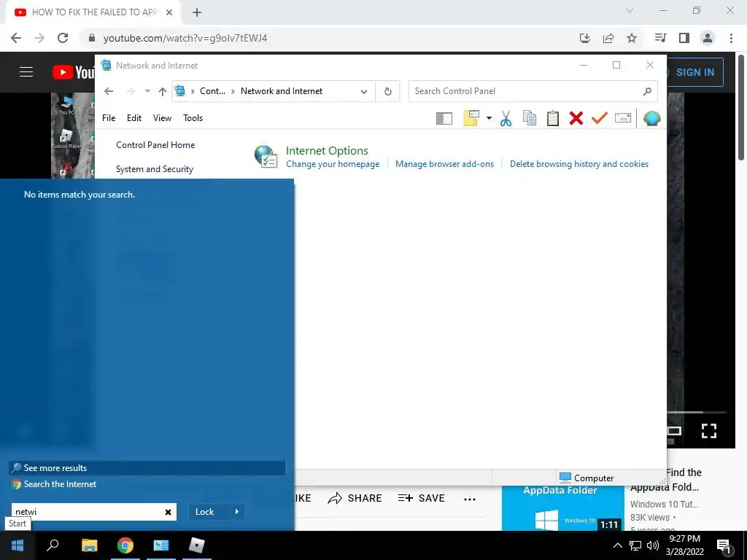The height and width of the screenshot is (560, 747).
Task: Click the taskbar search magnifier icon
Action: (53, 545)
